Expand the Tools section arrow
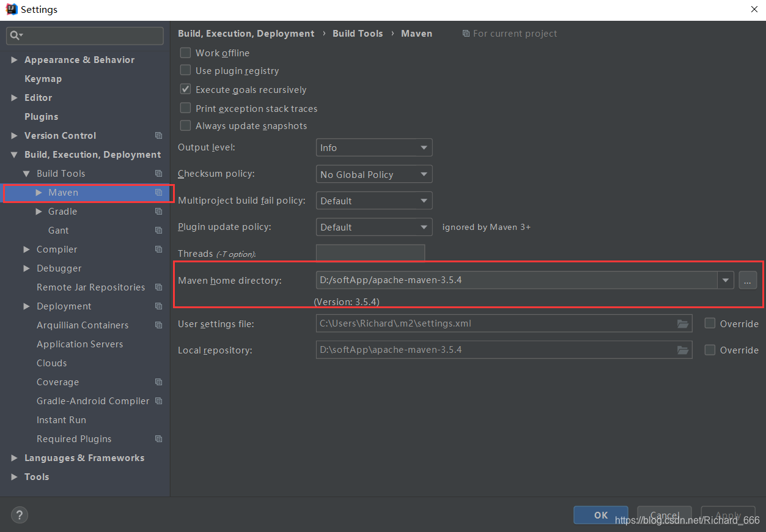This screenshot has height=532, width=766. 14,477
